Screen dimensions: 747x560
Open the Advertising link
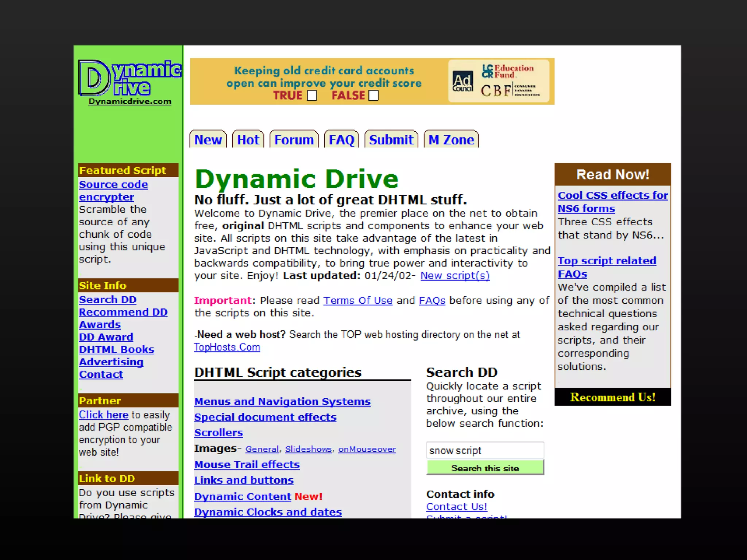coord(111,362)
